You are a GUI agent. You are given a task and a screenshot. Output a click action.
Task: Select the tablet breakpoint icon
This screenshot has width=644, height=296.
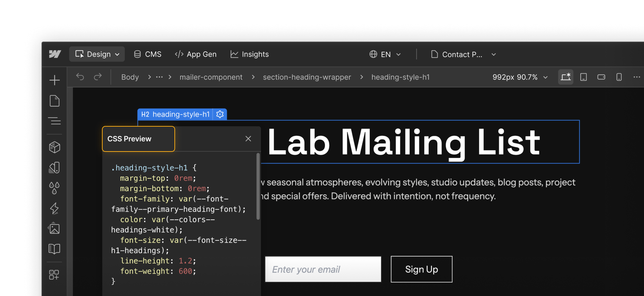(x=584, y=77)
